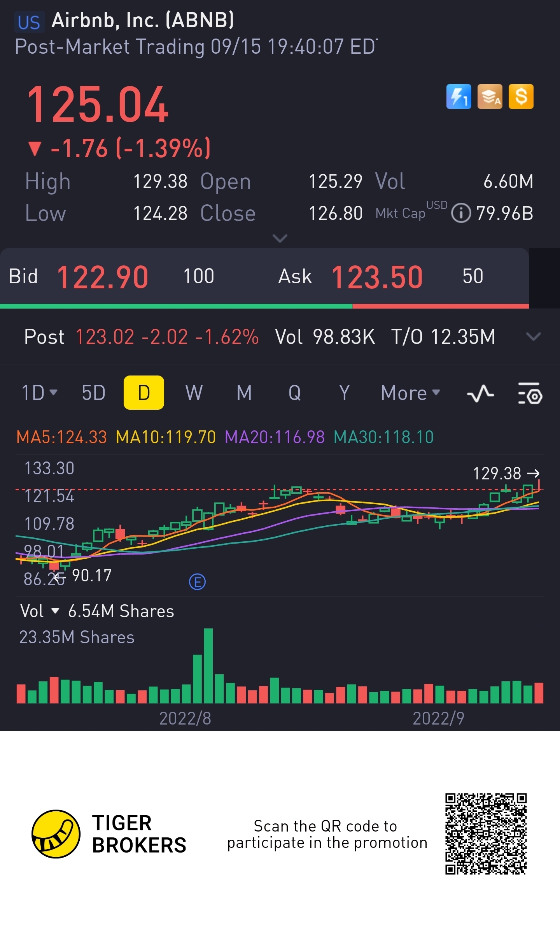Tap the earnings E marker on chart
560x937 pixels.
[197, 582]
